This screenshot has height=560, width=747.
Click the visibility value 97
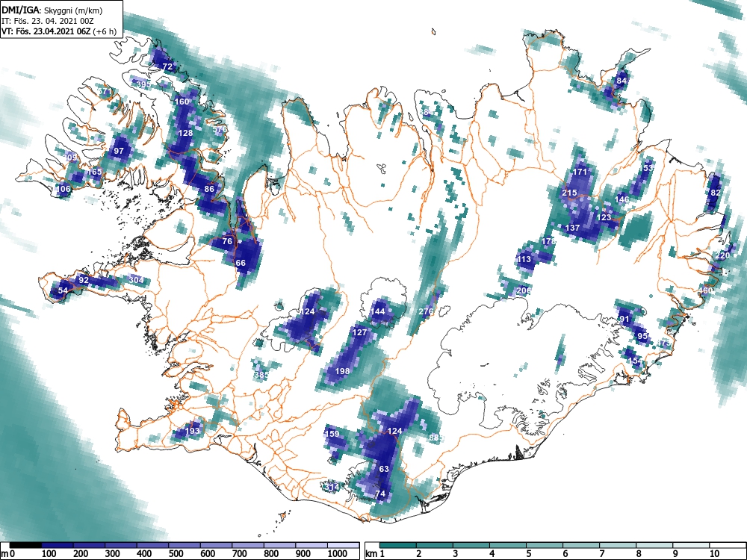[119, 151]
